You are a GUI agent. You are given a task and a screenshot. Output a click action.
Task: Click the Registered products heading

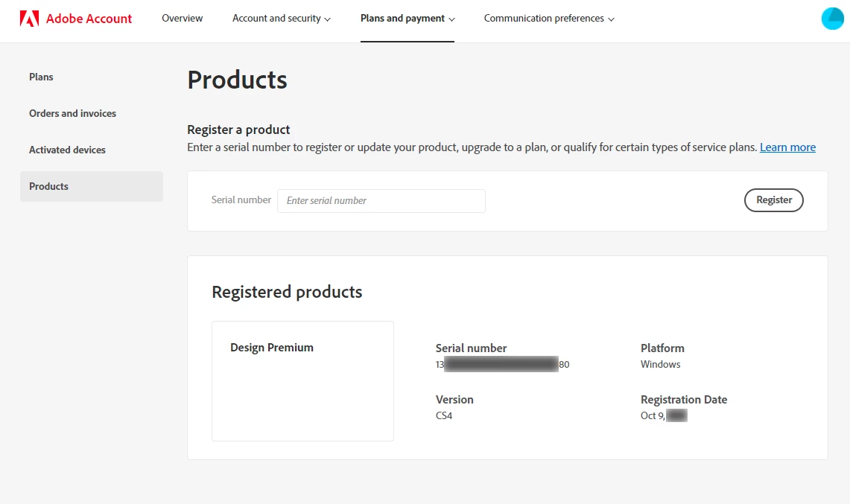tap(287, 292)
